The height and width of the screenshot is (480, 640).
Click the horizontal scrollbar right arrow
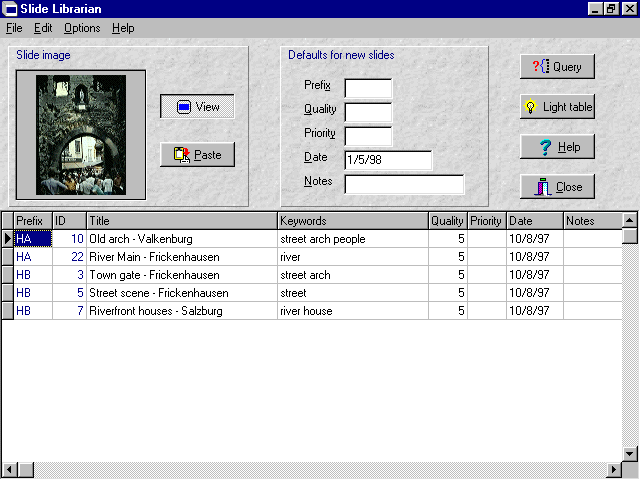tap(614, 470)
